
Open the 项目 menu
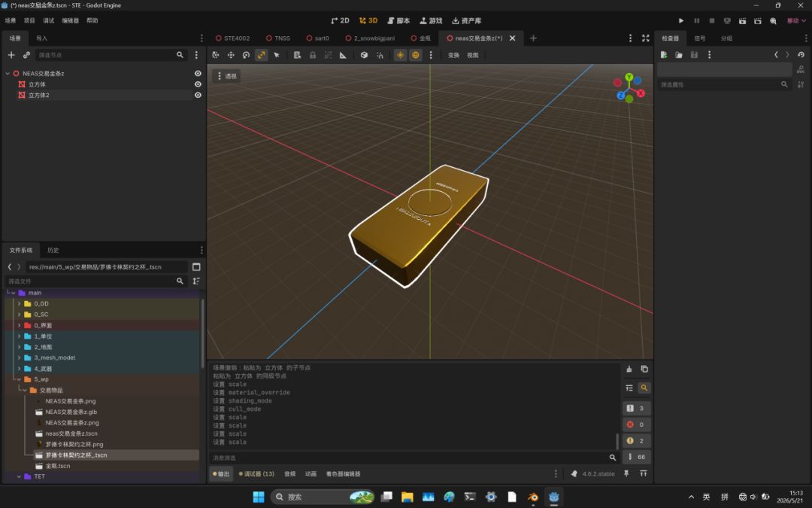coord(29,21)
